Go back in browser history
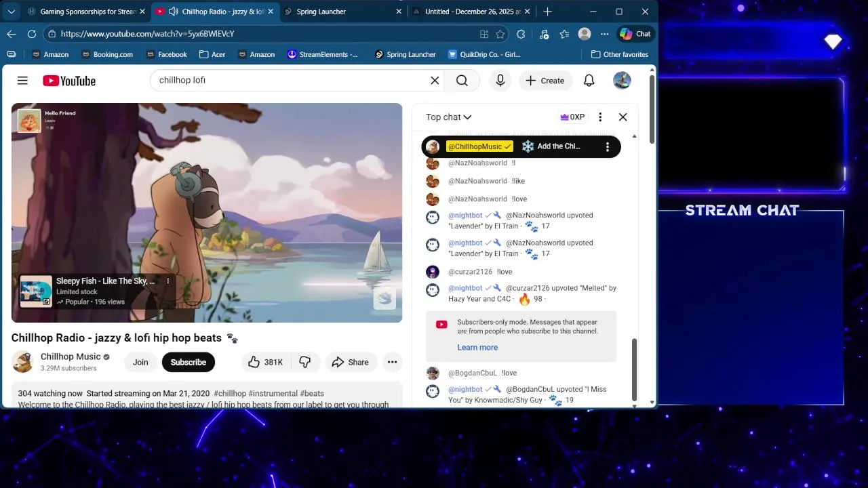Image resolution: width=868 pixels, height=488 pixels. [x=11, y=34]
